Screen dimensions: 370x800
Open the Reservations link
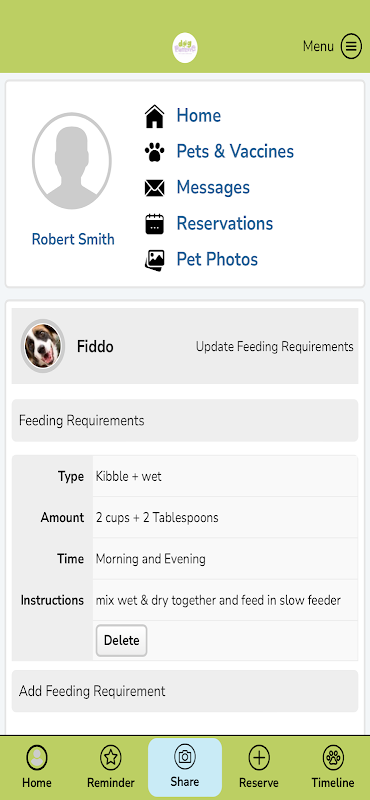225,223
